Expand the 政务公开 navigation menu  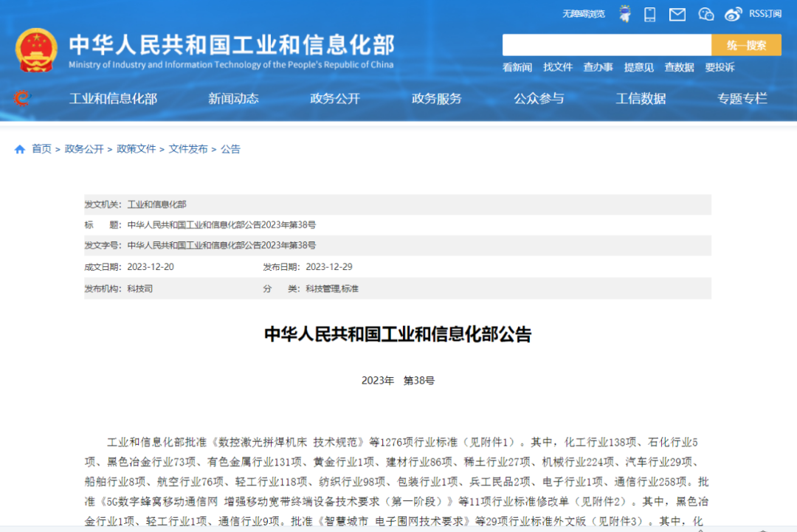tap(335, 99)
